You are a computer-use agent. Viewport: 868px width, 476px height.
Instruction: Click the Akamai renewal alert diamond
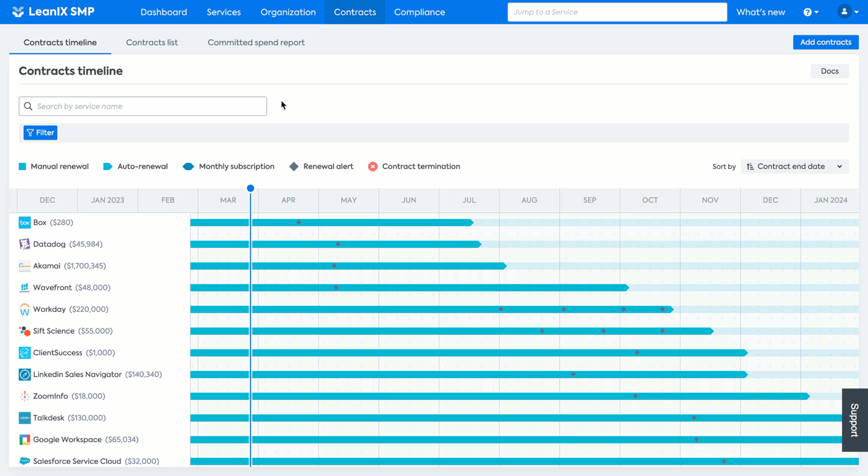tap(335, 266)
